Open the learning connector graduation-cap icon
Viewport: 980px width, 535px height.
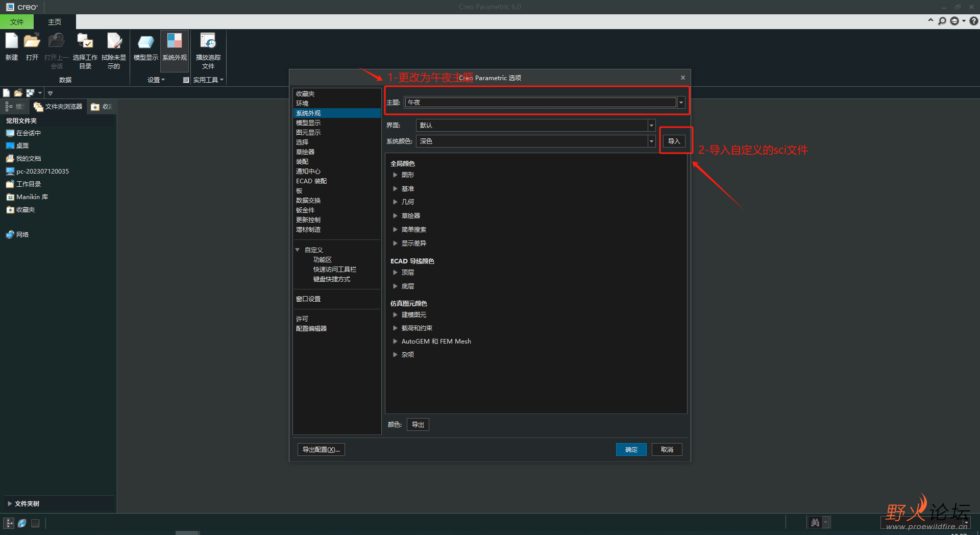pyautogui.click(x=954, y=21)
